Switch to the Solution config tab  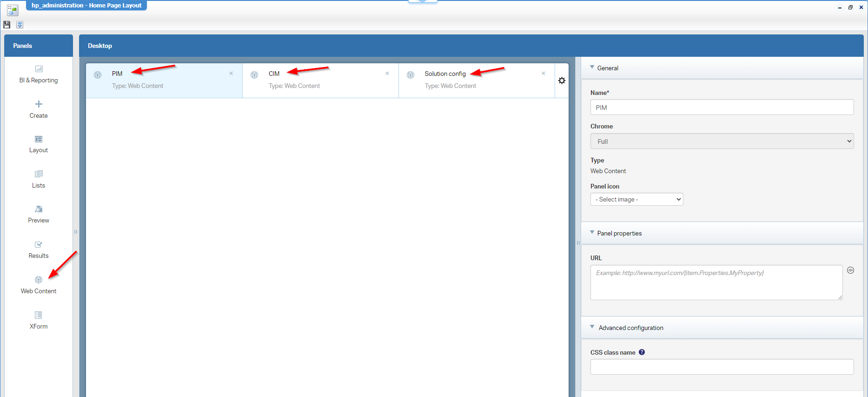(x=444, y=74)
